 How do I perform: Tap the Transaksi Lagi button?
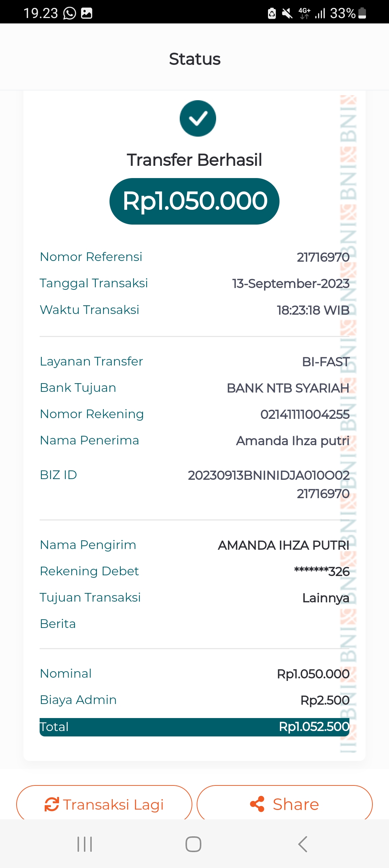(x=104, y=804)
